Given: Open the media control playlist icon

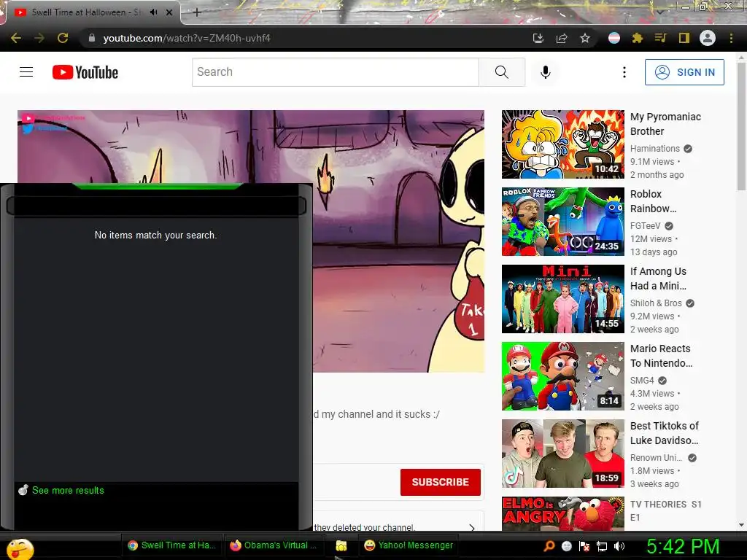Looking at the screenshot, I should (x=660, y=38).
